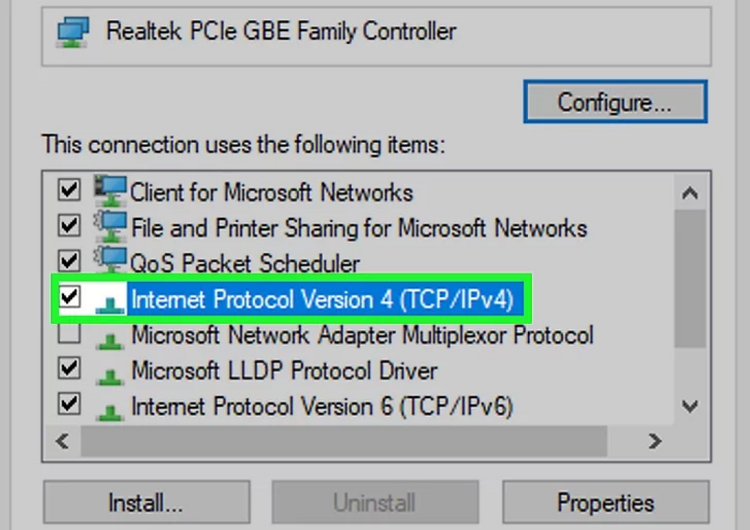Click the Realtek adapter network icon
Image resolution: width=750 pixels, height=530 pixels.
[x=73, y=32]
